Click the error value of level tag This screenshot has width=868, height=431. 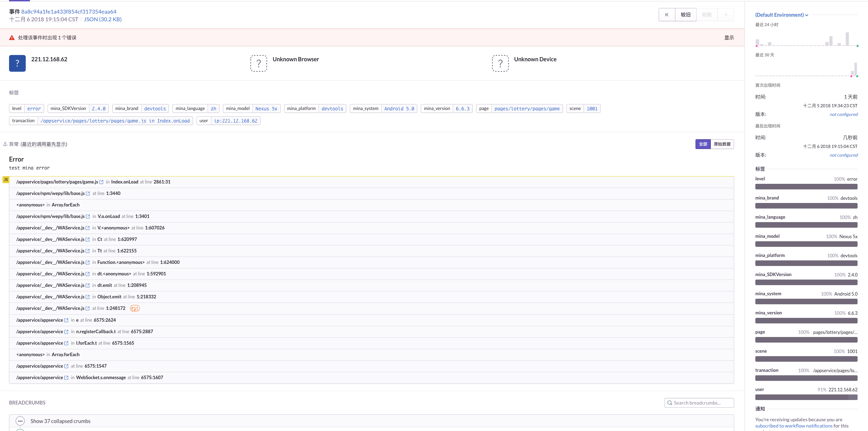(x=34, y=109)
